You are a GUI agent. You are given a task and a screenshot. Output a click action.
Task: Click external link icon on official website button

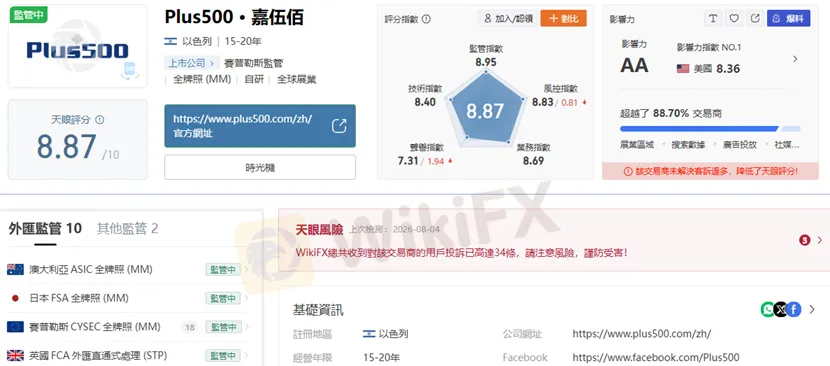(339, 126)
